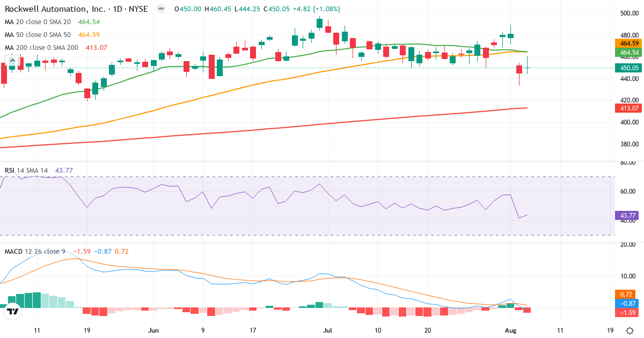644x338 pixels.
Task: Open the TradingView logo link
Action: tap(13, 311)
